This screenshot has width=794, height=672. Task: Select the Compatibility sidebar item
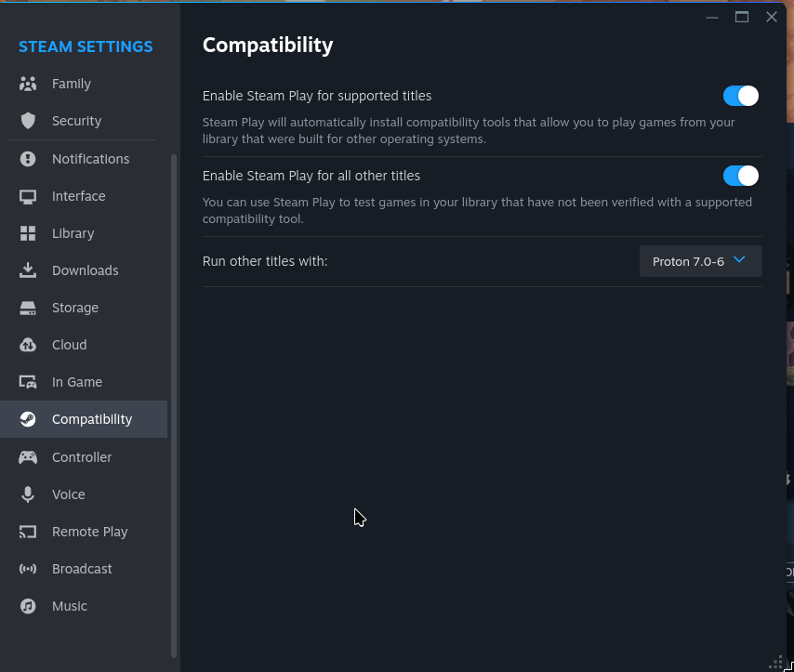click(91, 419)
